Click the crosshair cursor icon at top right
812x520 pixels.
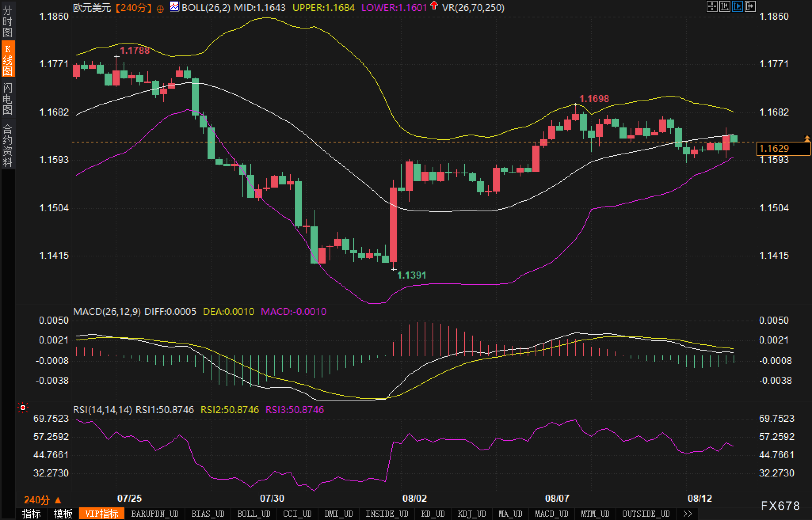pos(712,6)
